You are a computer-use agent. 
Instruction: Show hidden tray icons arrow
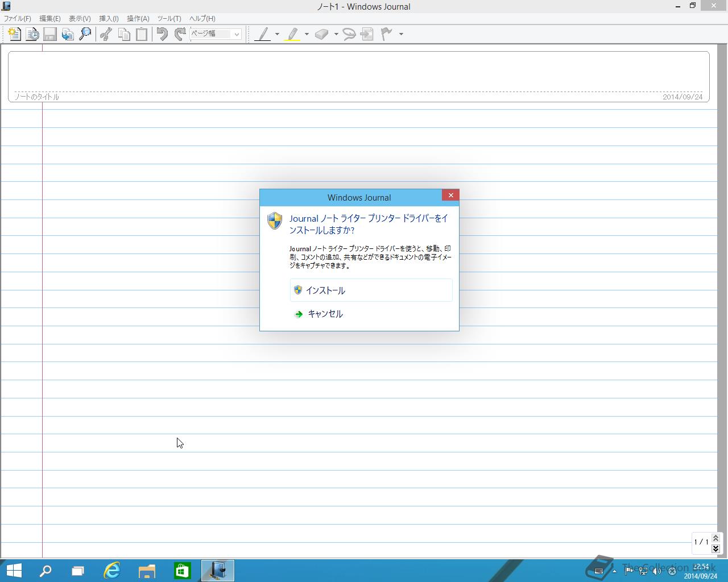614,571
